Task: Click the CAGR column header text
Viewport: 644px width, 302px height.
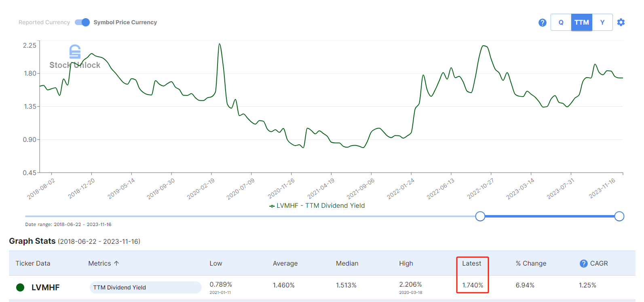Action: [599, 264]
